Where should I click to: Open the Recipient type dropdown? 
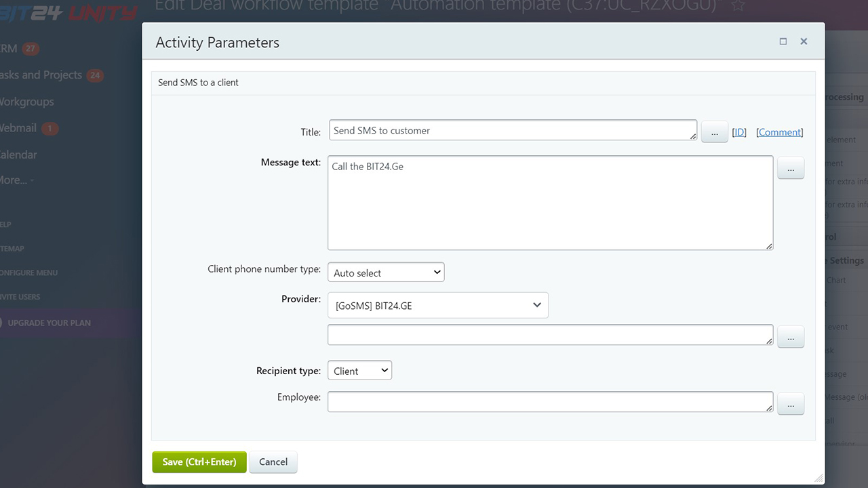[359, 371]
